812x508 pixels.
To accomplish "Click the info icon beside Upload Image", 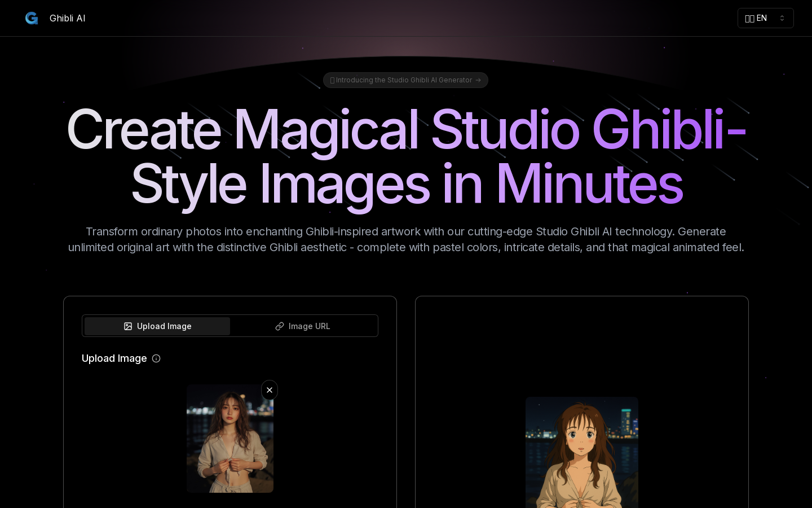I will [x=156, y=358].
